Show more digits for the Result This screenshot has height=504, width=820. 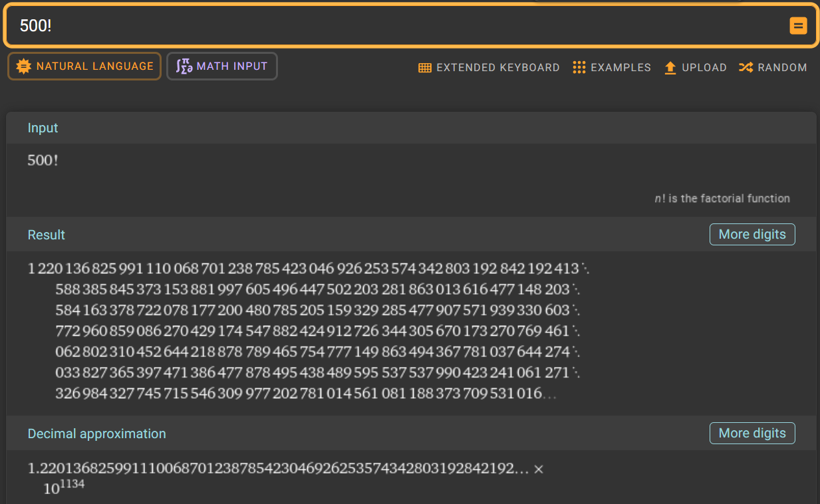click(x=752, y=235)
